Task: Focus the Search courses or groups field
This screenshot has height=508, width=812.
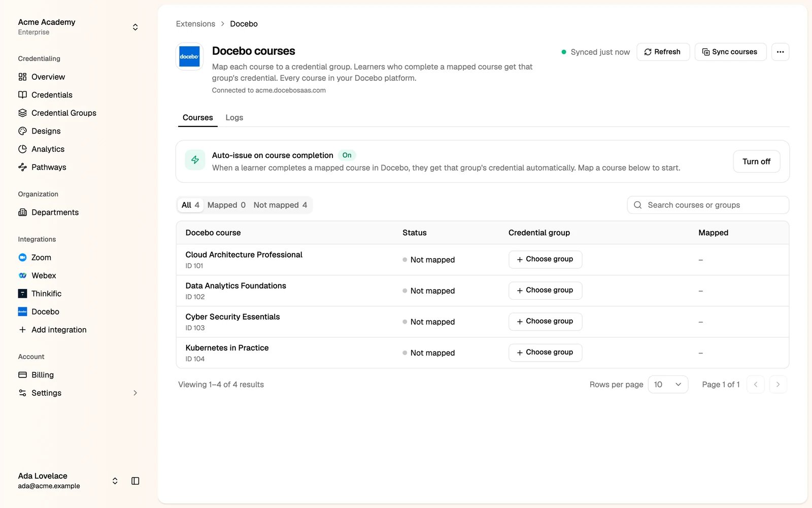Action: (708, 205)
